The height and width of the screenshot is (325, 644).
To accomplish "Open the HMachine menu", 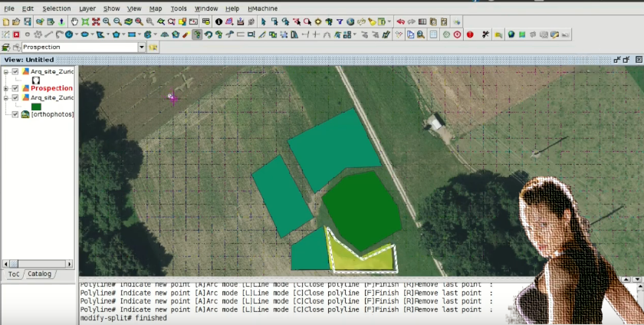I will click(x=262, y=8).
